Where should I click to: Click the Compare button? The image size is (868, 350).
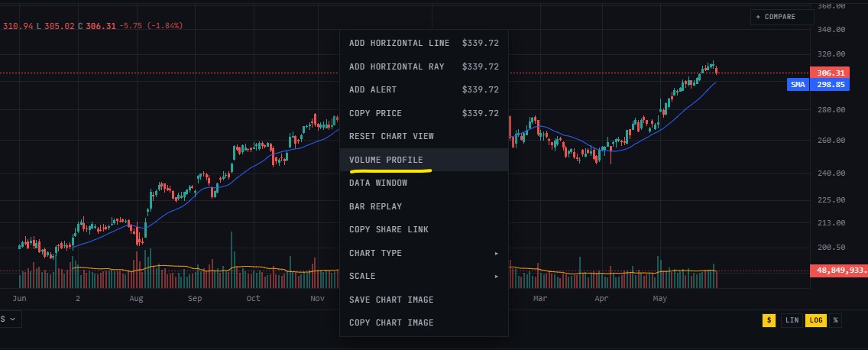pyautogui.click(x=782, y=17)
